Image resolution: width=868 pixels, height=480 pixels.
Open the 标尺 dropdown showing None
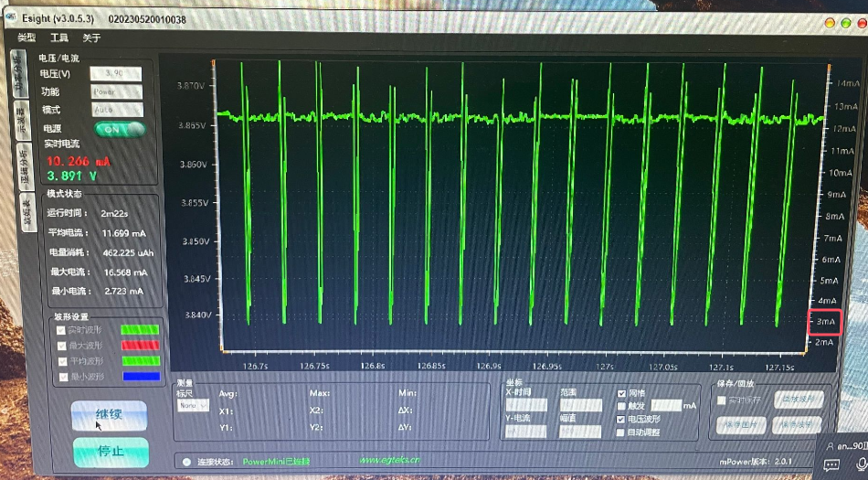click(x=193, y=405)
